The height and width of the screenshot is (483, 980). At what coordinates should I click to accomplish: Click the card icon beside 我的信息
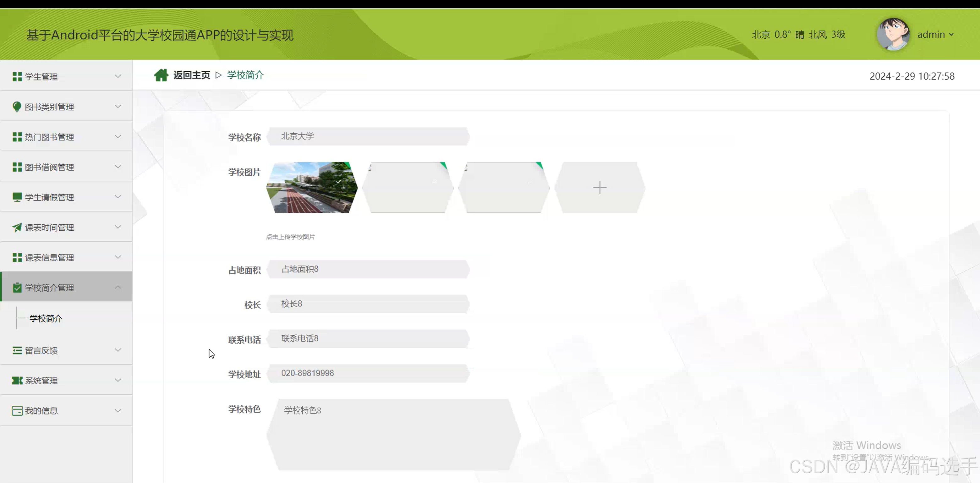tap(17, 411)
